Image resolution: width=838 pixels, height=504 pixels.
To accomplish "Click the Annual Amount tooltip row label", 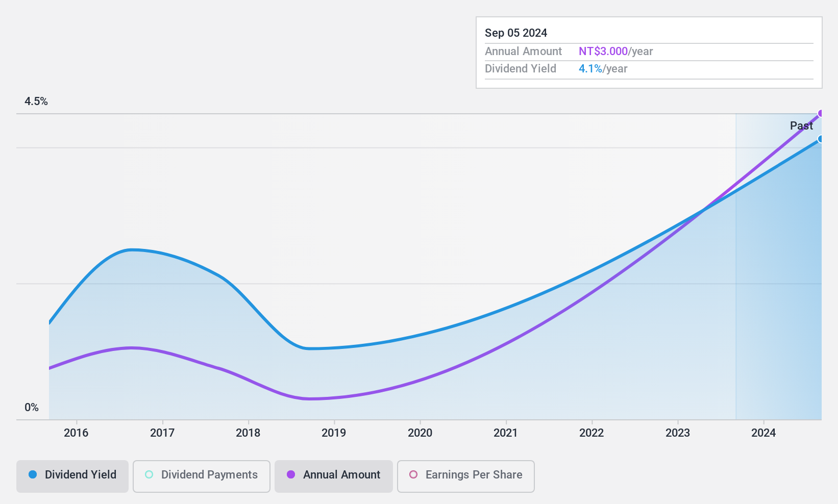I will (523, 52).
